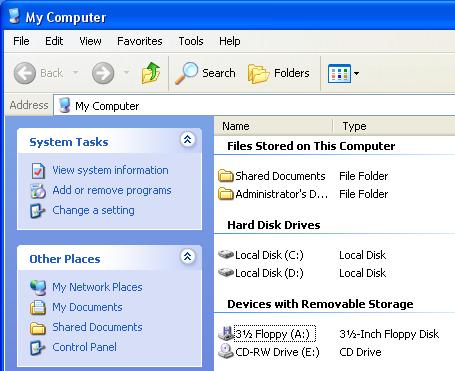
Task: Click the Hard Disk Drives group header
Action: (274, 225)
